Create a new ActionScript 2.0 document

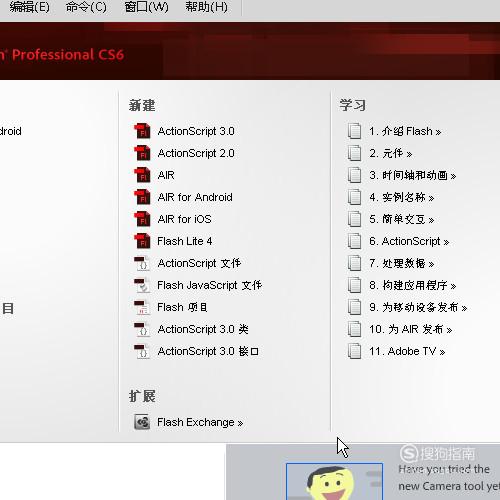[x=196, y=153]
